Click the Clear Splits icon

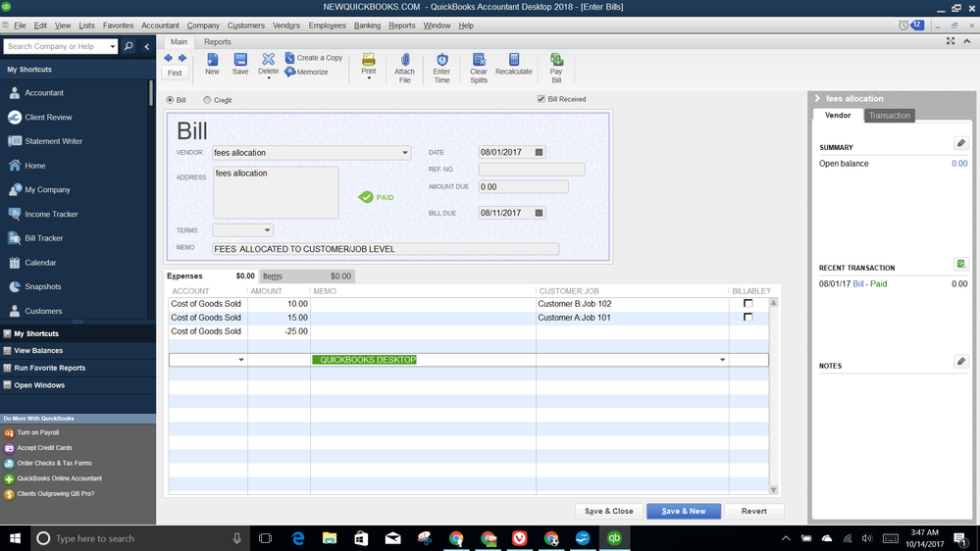click(479, 60)
